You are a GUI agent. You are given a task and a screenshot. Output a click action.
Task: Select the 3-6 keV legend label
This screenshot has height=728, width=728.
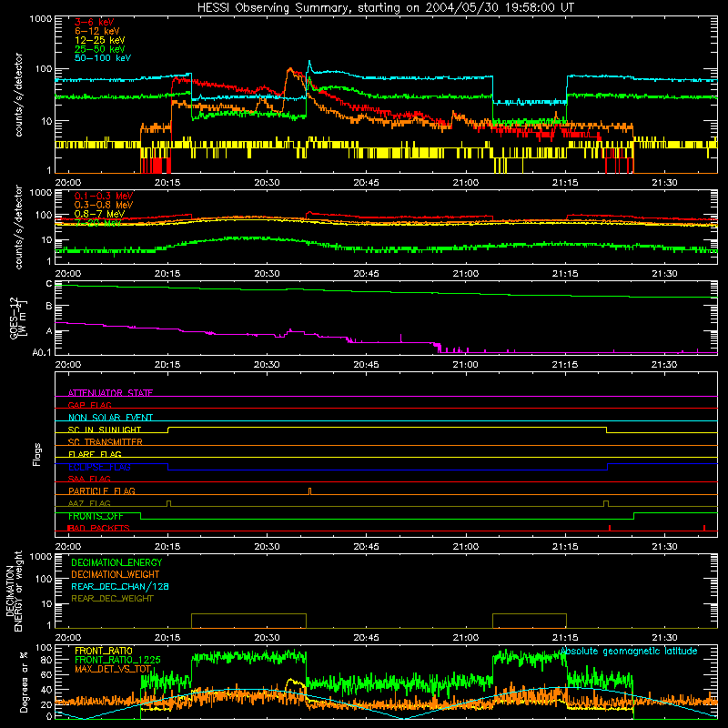coord(94,22)
